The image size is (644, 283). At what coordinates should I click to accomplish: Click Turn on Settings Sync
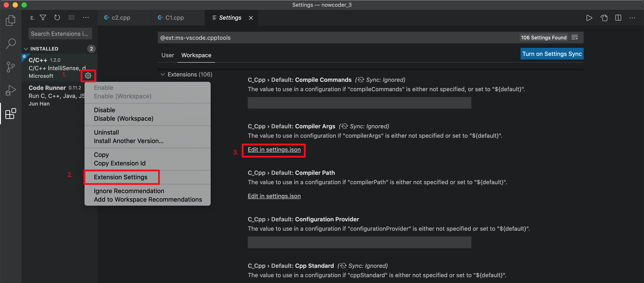pyautogui.click(x=552, y=53)
